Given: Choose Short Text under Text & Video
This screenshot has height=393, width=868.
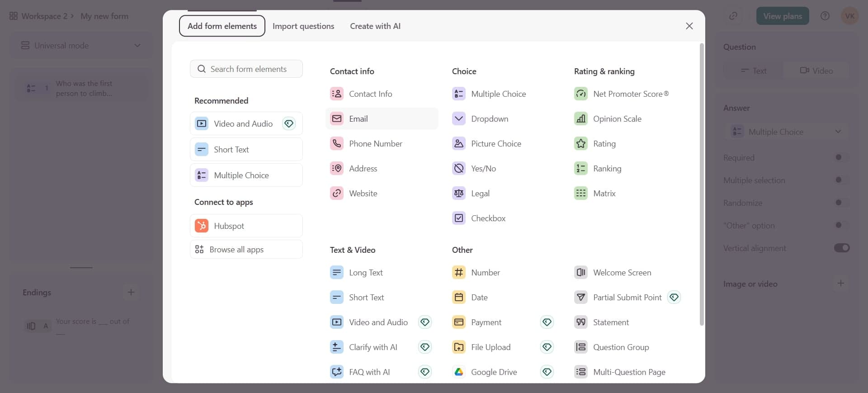Looking at the screenshot, I should [x=382, y=297].
